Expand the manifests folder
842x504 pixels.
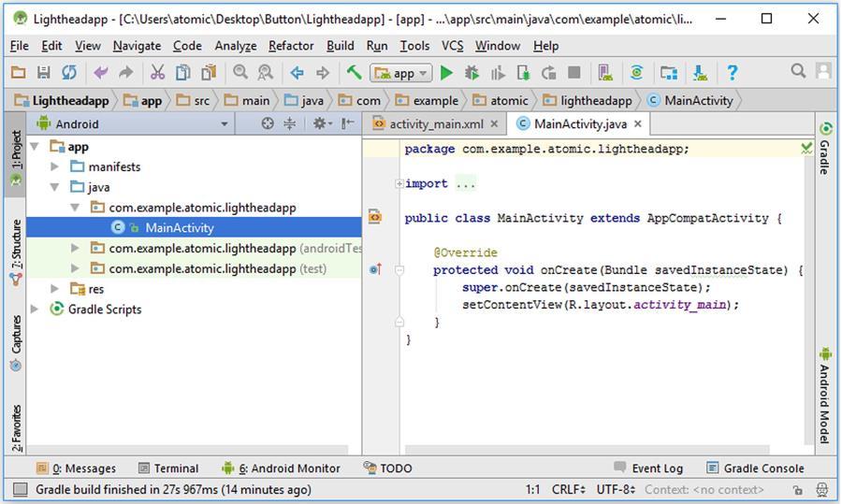tap(54, 167)
